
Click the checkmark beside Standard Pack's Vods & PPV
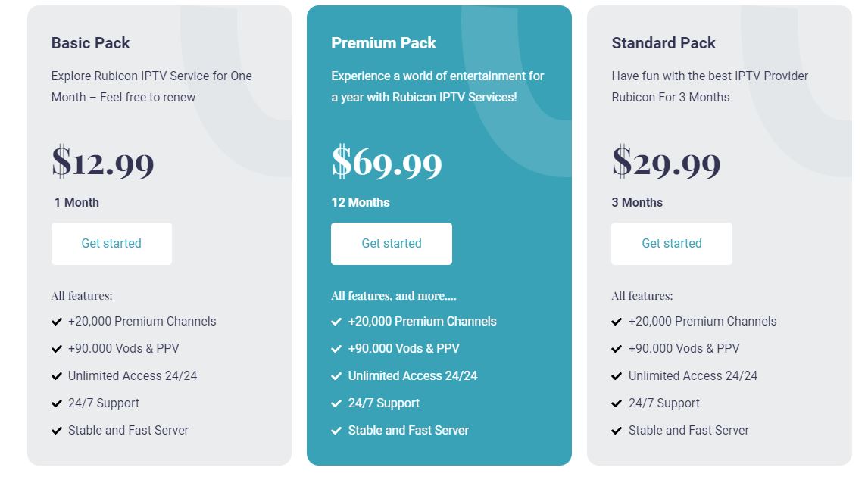tap(617, 348)
